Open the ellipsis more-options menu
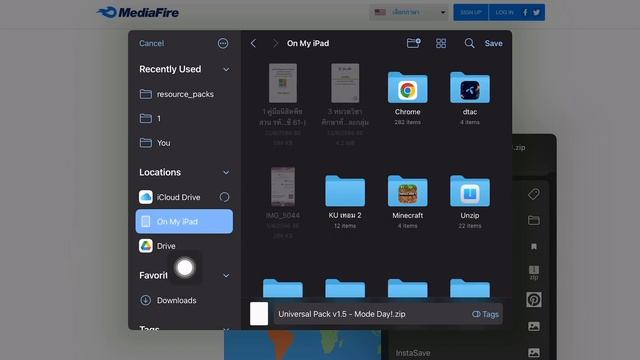 (x=223, y=43)
